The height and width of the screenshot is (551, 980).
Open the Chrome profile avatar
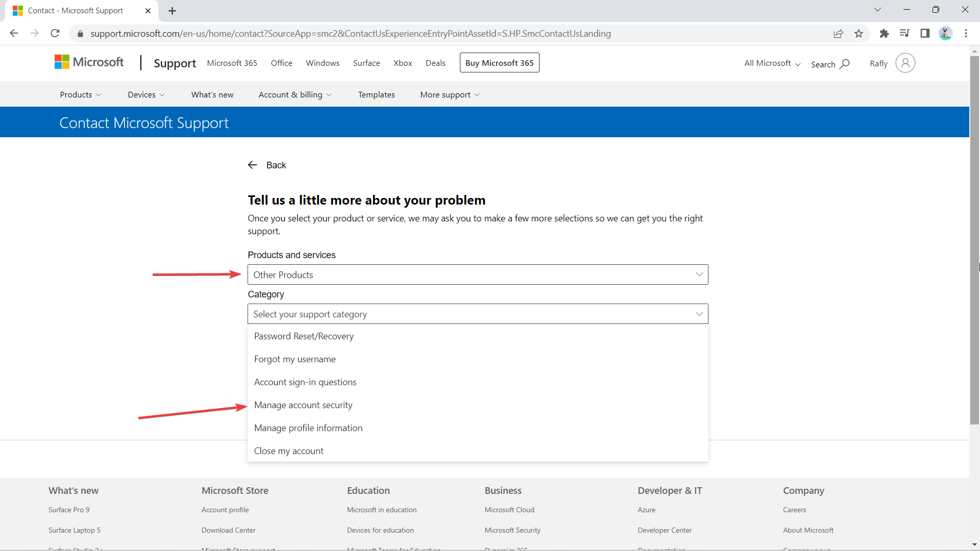[945, 34]
